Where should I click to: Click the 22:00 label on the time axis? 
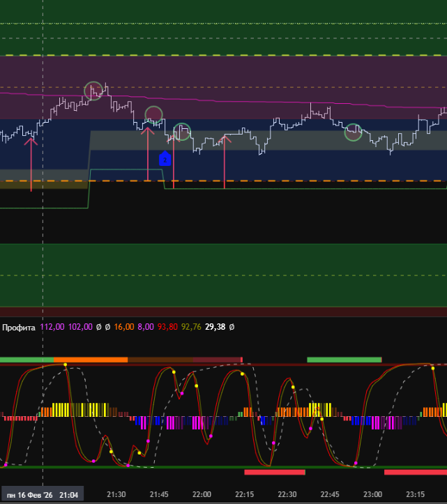[202, 494]
